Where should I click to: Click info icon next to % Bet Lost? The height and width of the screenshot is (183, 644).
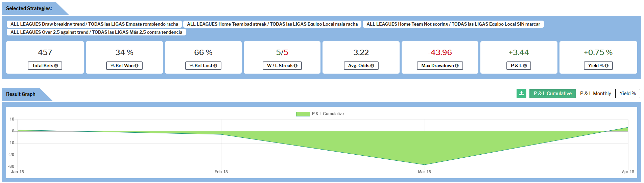(215, 66)
